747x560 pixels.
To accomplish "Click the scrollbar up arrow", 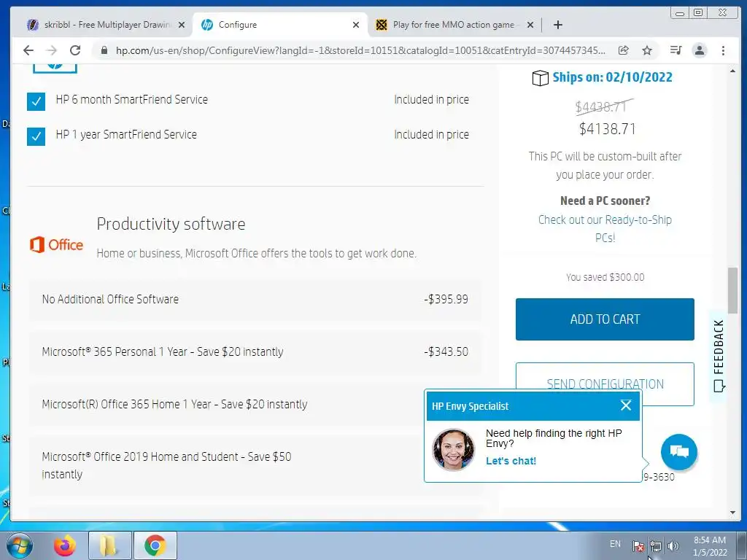I will [732, 71].
